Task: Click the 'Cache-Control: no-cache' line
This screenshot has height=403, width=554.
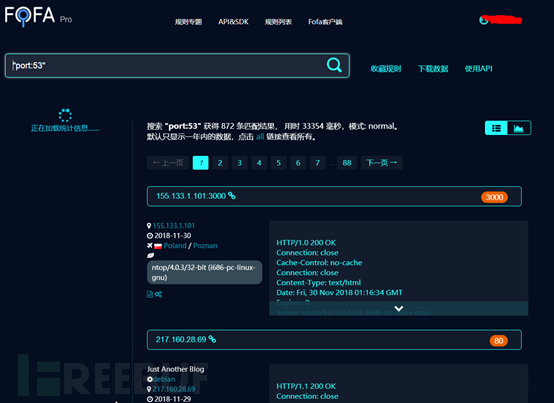Action: click(x=319, y=262)
